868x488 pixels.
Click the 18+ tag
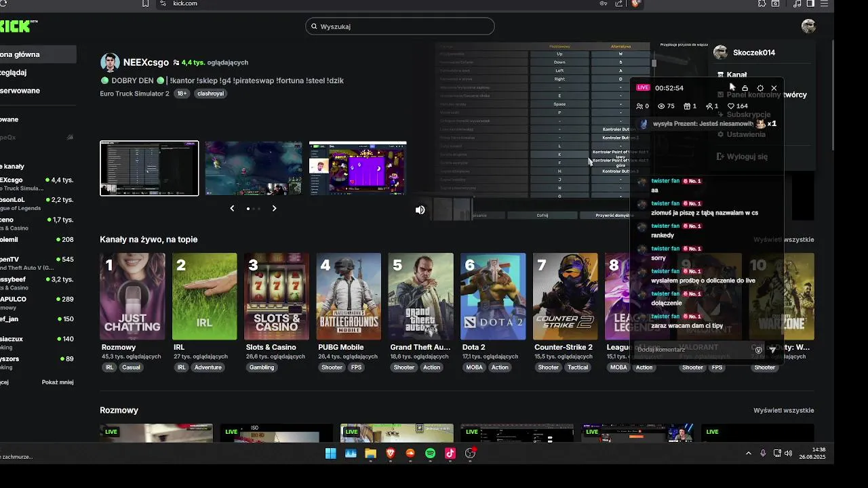tap(182, 94)
